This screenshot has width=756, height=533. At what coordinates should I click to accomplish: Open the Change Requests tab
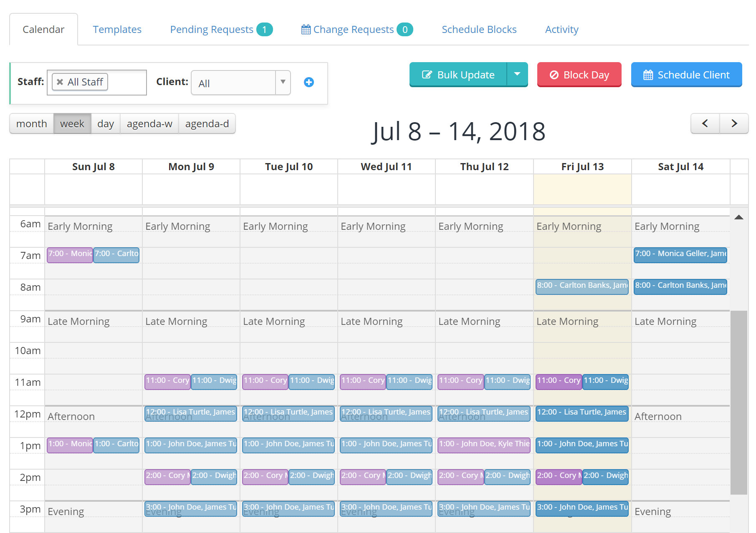(x=357, y=30)
